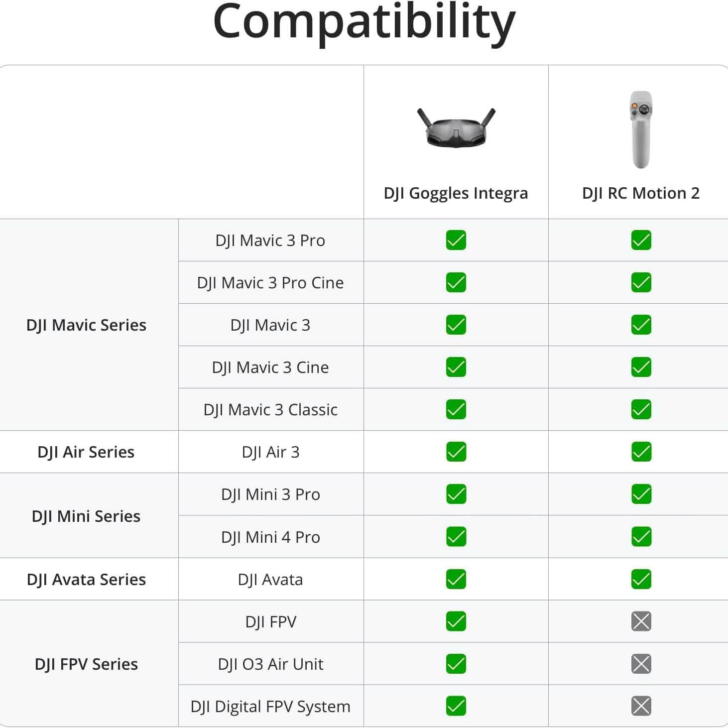This screenshot has height=728, width=728.
Task: Click RC Motion 2 checkmark for Mini 4 Pro
Action: pyautogui.click(x=641, y=536)
